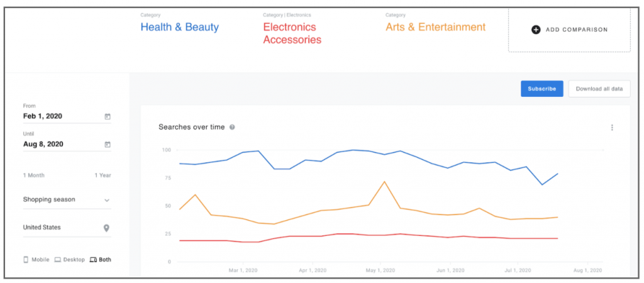This screenshot has width=644, height=283.
Task: Open the From date calendar icon
Action: pyautogui.click(x=107, y=116)
